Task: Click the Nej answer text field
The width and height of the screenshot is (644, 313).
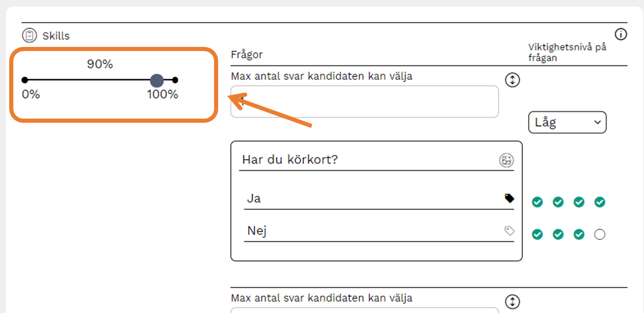Action: [x=372, y=231]
